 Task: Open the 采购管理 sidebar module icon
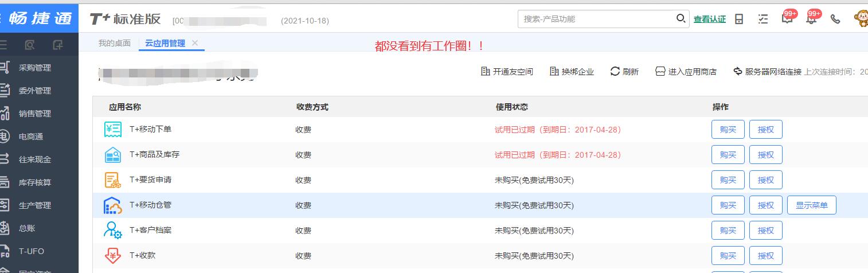5,68
